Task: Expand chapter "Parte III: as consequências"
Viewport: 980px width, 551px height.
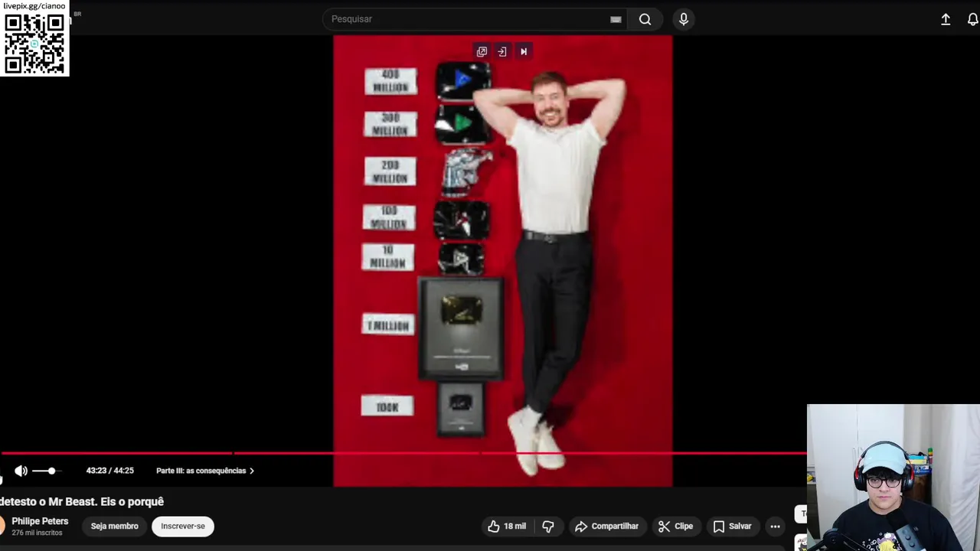Action: click(205, 471)
